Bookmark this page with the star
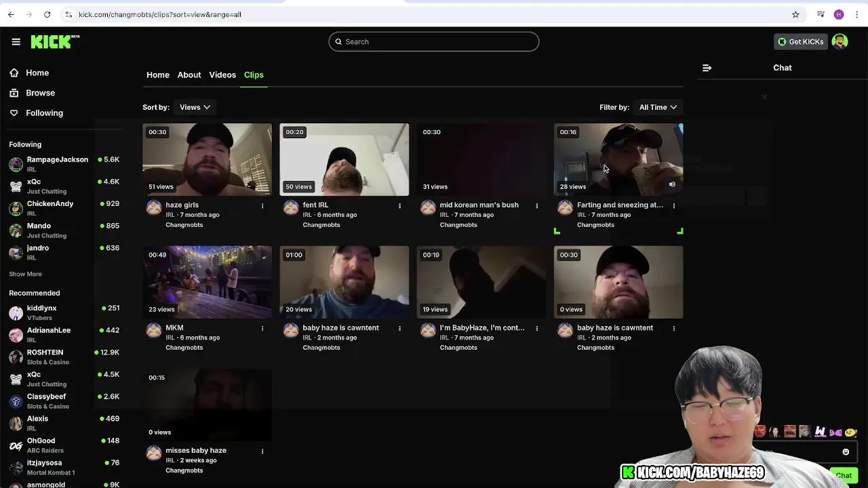The image size is (868, 488). [795, 14]
